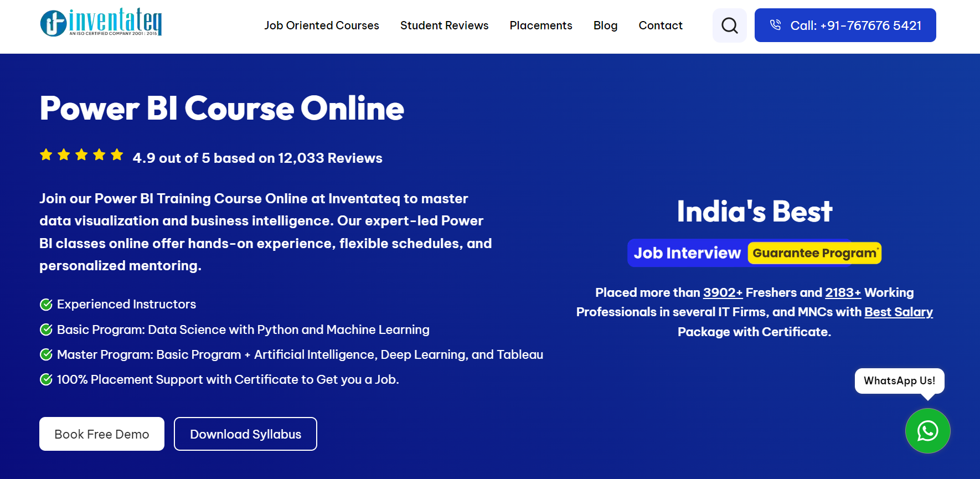Click 'Basic Program: Data Science with Python' line
This screenshot has width=980, height=479.
(243, 330)
